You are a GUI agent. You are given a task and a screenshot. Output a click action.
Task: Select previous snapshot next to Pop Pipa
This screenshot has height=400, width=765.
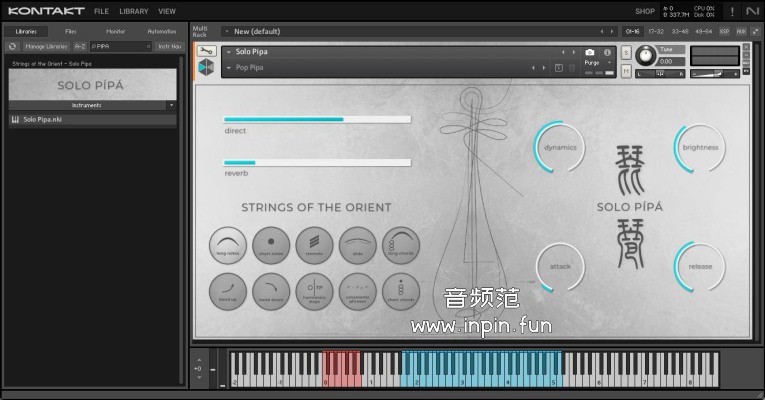pyautogui.click(x=533, y=68)
